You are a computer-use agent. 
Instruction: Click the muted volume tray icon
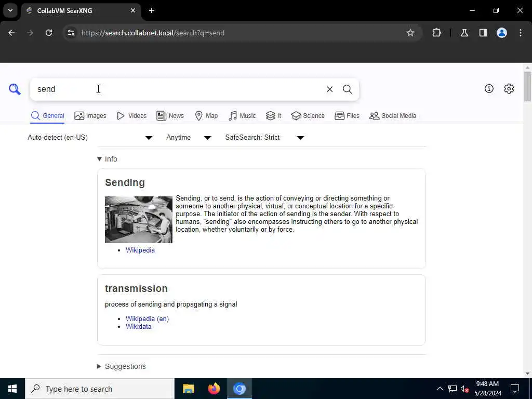click(464, 389)
